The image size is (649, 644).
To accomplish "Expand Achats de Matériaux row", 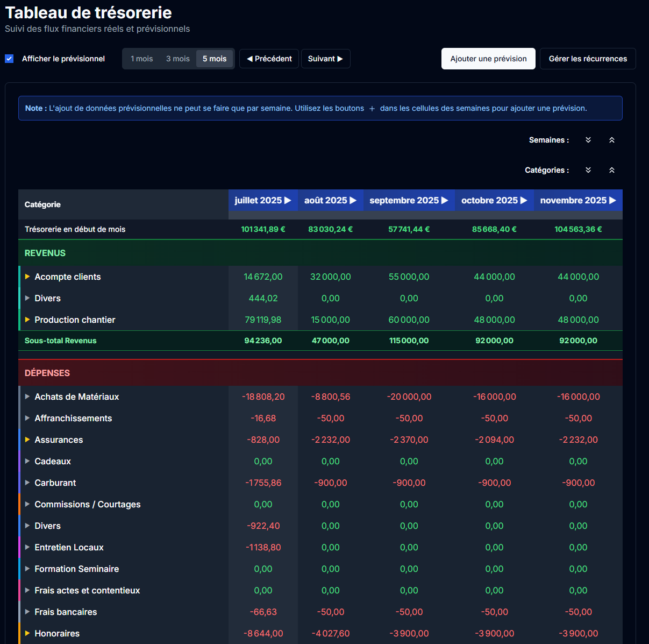I will point(27,397).
